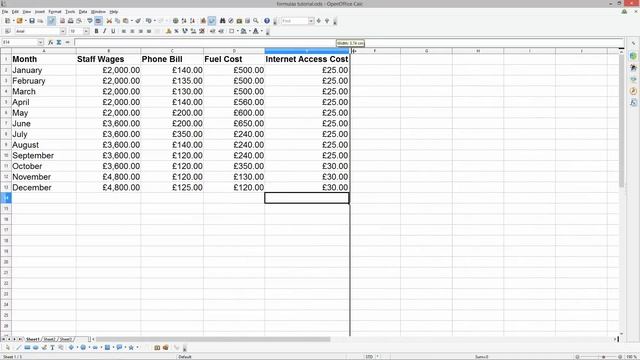The height and width of the screenshot is (360, 640).
Task: Select column A header
Action: click(x=44, y=51)
